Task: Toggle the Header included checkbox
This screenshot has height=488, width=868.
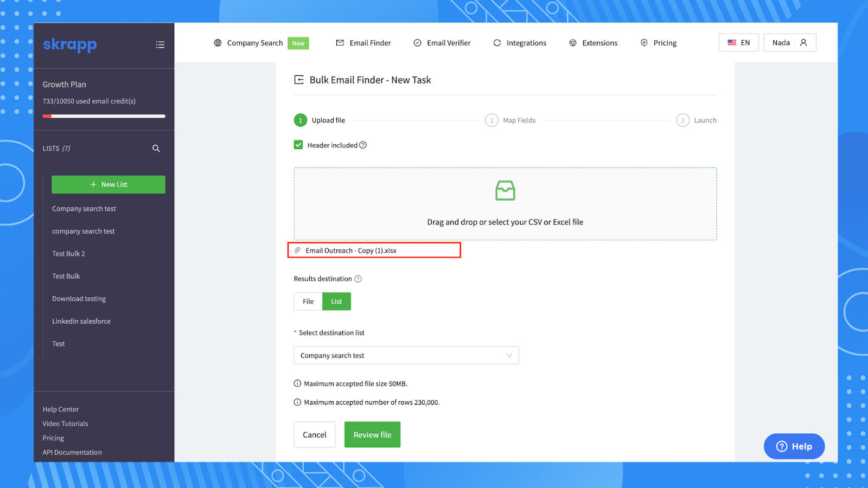Action: click(298, 145)
